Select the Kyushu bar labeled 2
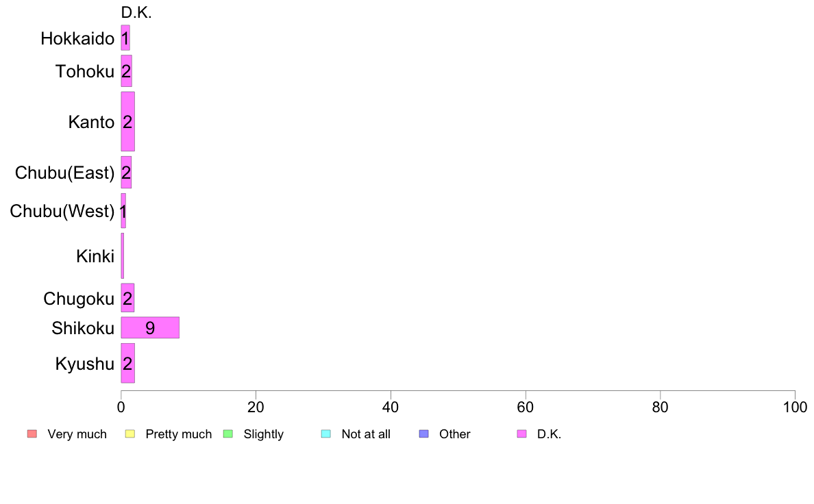 click(x=127, y=364)
